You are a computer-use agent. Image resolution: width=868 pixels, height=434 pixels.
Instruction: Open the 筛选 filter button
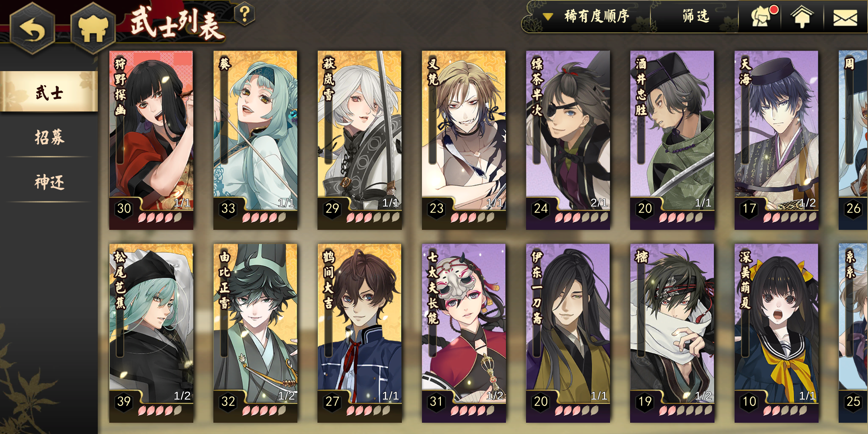pos(696,16)
